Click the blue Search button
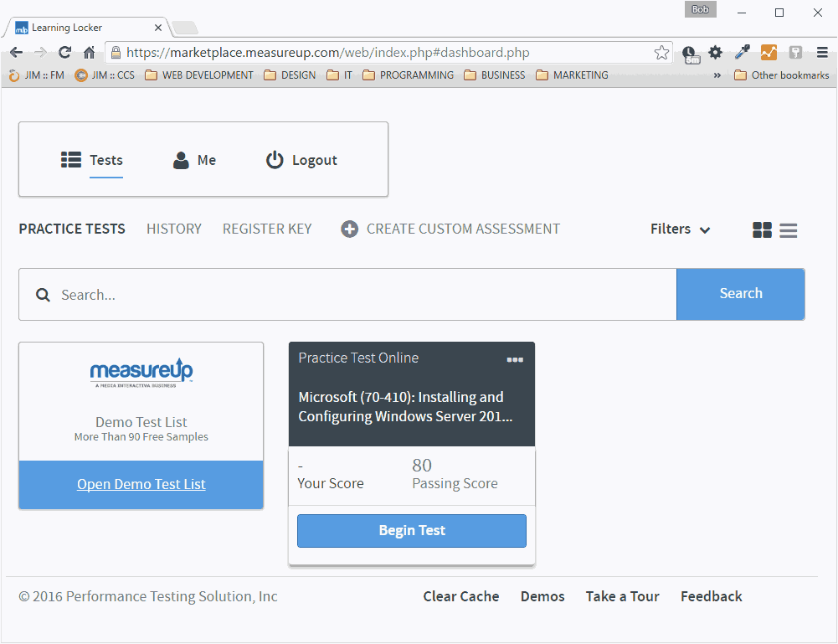This screenshot has height=644, width=838. (741, 295)
